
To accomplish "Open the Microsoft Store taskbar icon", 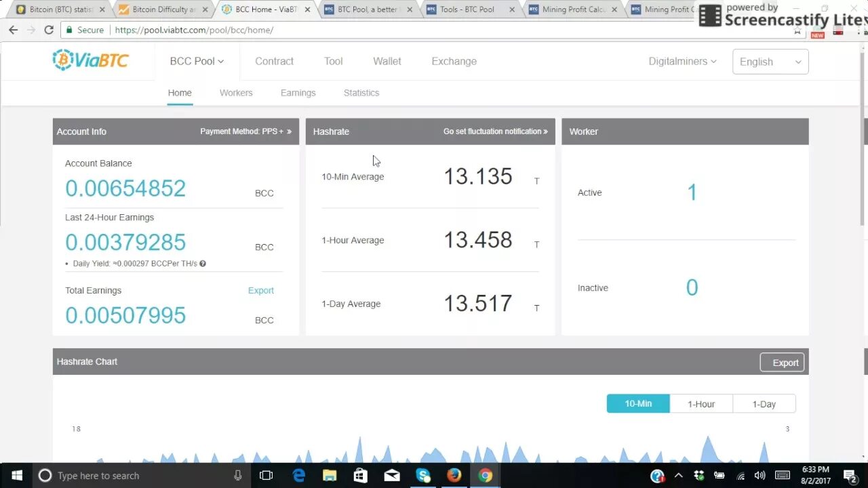I will point(361,475).
